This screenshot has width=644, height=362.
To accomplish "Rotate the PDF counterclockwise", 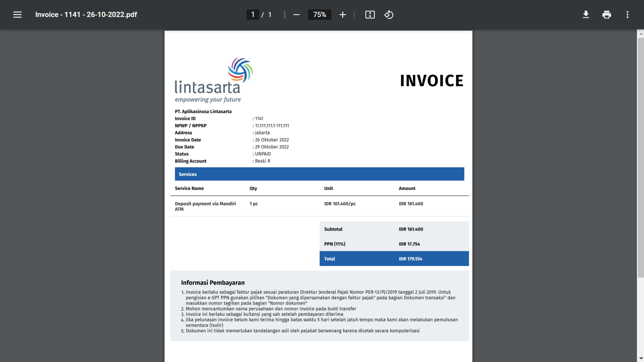I will point(388,15).
